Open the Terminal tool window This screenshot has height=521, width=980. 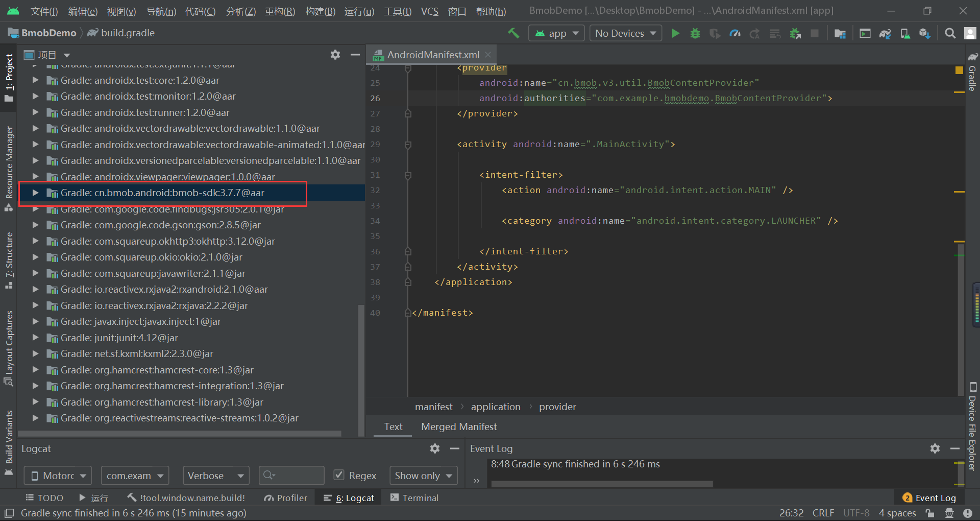click(x=414, y=497)
